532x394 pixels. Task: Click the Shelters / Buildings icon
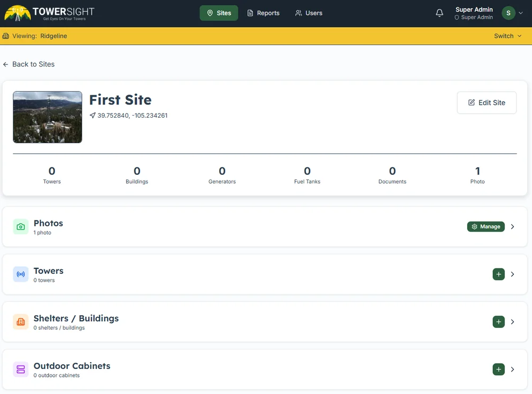pyautogui.click(x=21, y=322)
